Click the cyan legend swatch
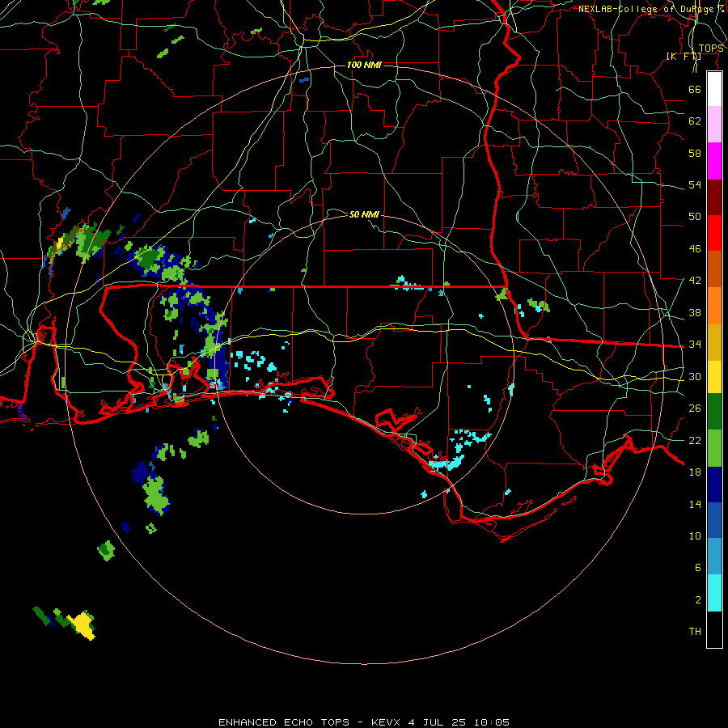 click(x=714, y=593)
